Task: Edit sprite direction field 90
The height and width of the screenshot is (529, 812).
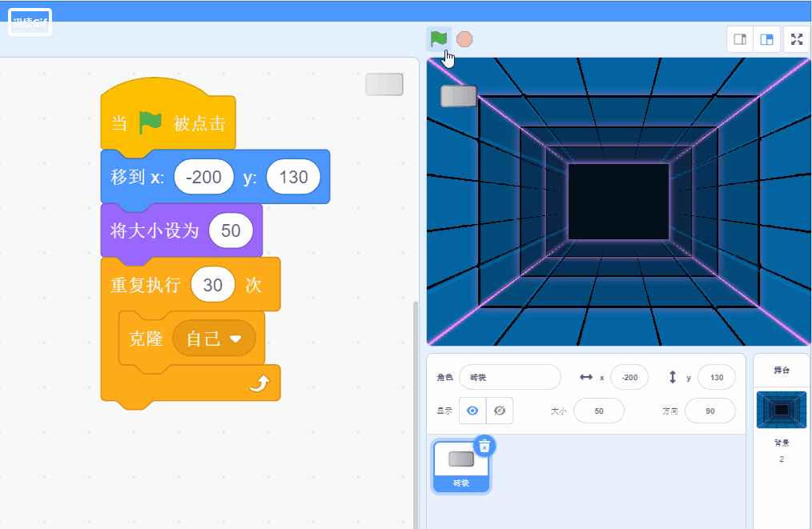Action: 710,411
